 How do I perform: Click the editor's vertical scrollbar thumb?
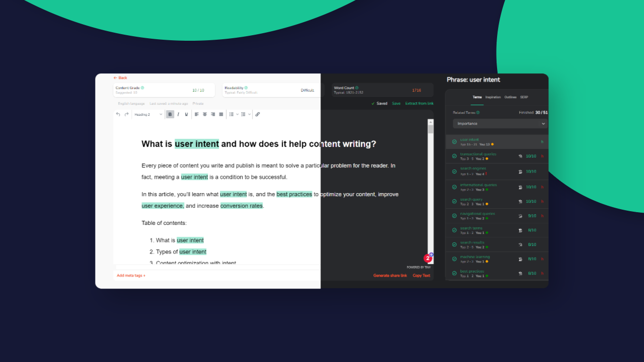[430, 129]
